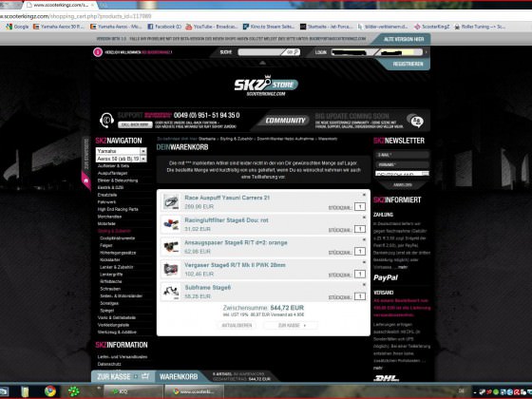The height and width of the screenshot is (399, 532).
Task: Open Vergaser Stage6 product thumbnail
Action: point(171,270)
